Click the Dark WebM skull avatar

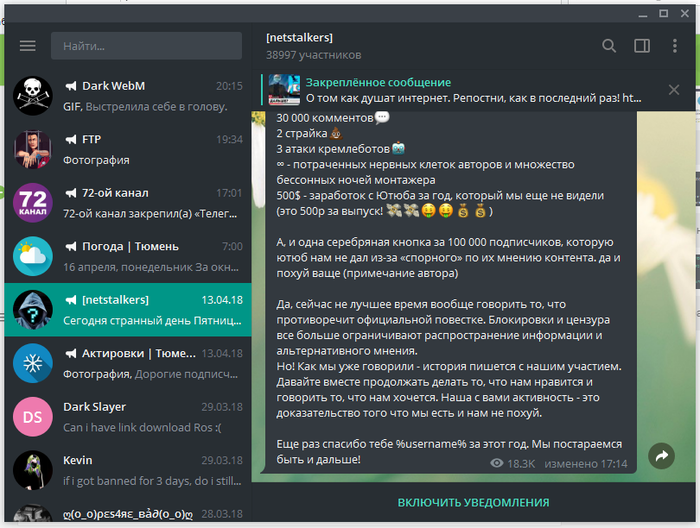pyautogui.click(x=32, y=96)
